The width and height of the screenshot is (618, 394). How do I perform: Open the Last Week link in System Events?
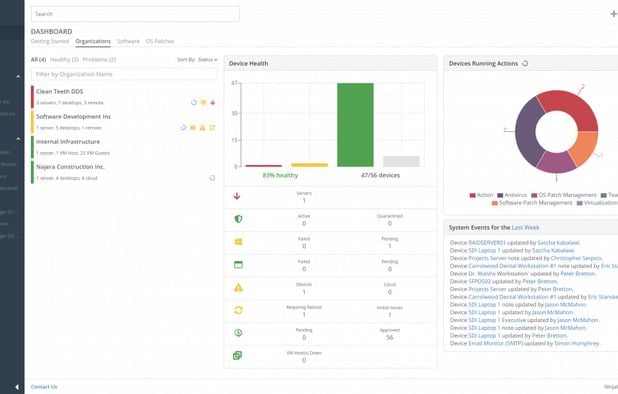point(525,227)
